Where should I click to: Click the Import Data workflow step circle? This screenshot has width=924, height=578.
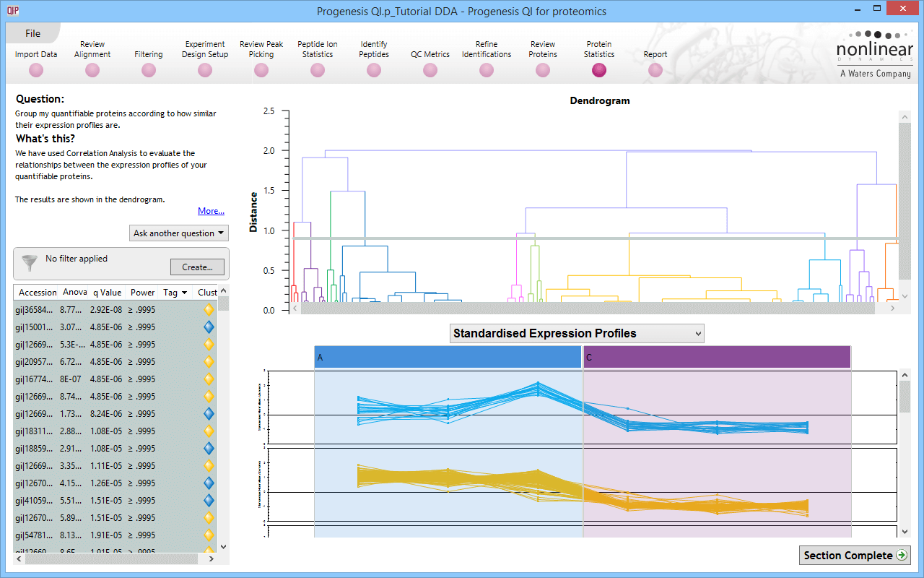[x=36, y=70]
